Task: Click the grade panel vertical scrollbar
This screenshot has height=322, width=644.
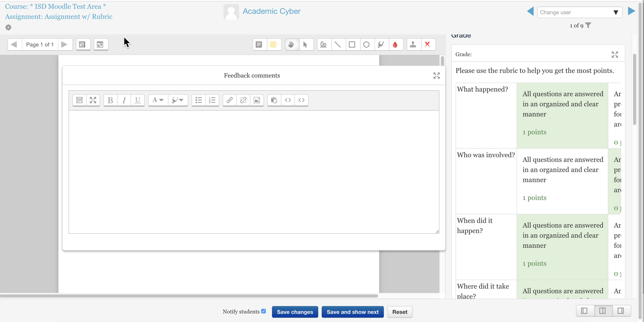Action: click(x=634, y=89)
